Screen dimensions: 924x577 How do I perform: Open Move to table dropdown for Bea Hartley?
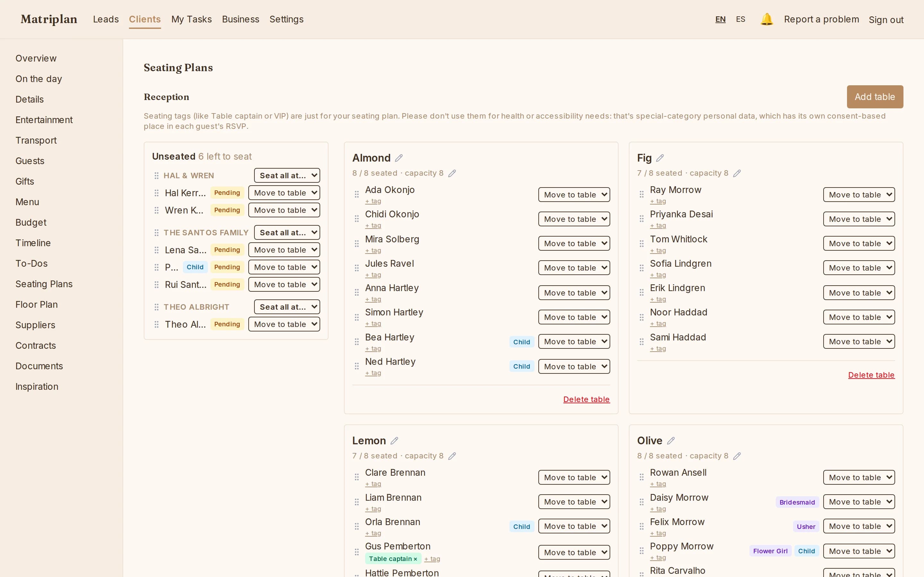tap(574, 341)
